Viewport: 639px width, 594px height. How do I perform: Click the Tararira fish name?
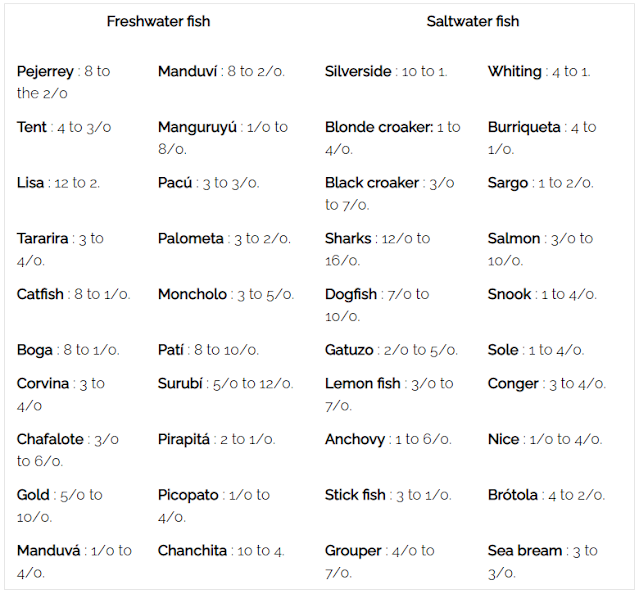[42, 238]
